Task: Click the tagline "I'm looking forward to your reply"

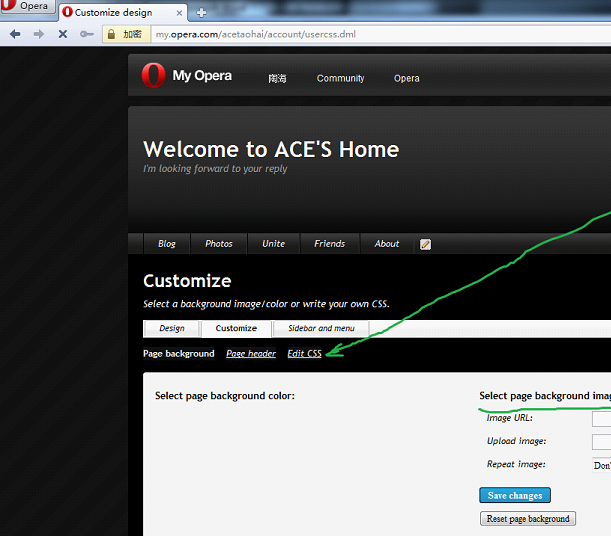Action: point(215,169)
